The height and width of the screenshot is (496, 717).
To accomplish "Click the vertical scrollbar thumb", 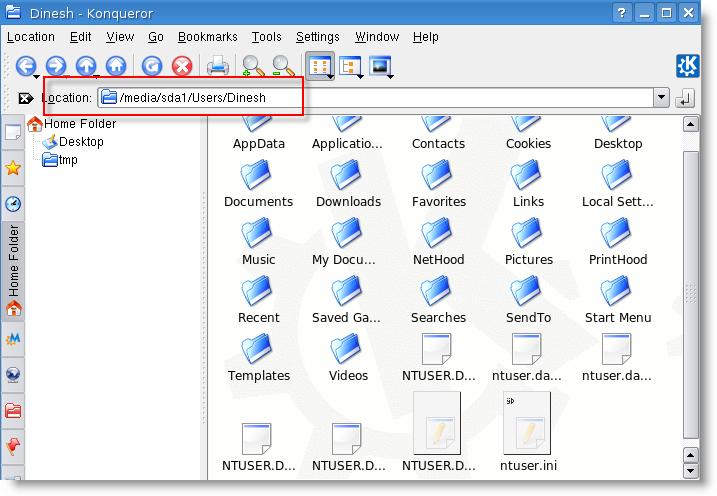I will click(690, 295).
